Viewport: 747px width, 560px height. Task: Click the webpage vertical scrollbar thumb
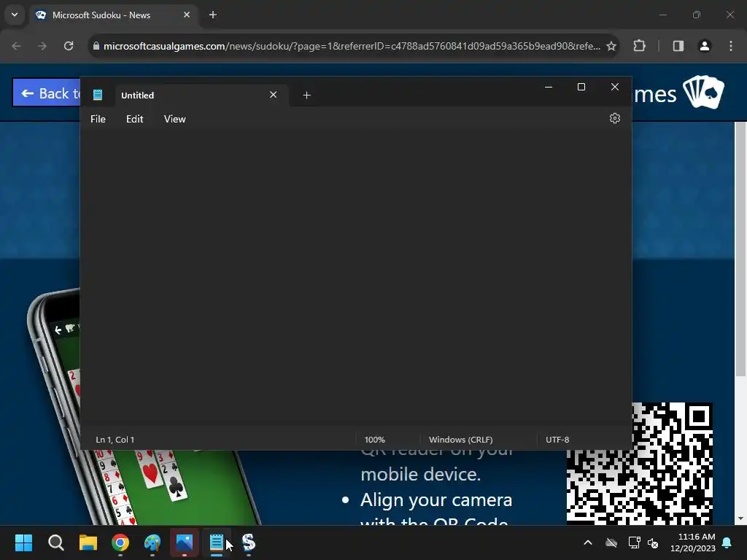tap(740, 249)
